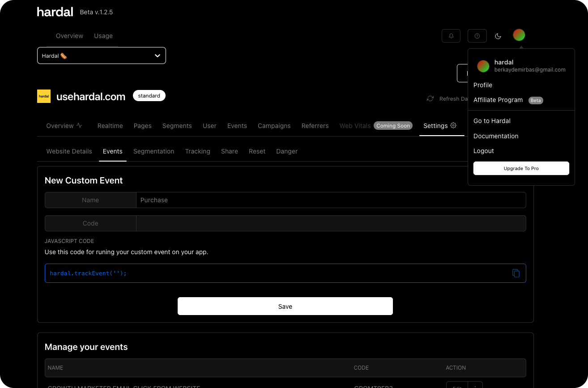Image resolution: width=588 pixels, height=388 pixels.
Task: Open the Events analytics tab
Action: 237,126
